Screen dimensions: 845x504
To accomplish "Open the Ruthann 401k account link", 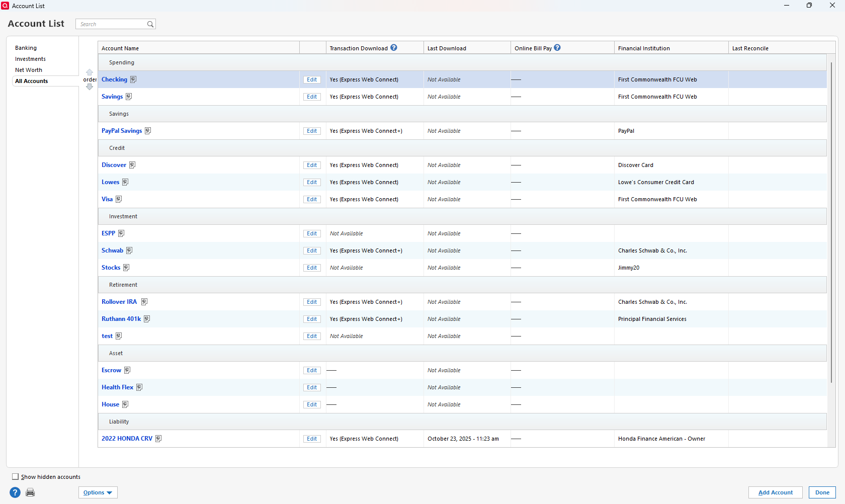I will coord(121,319).
